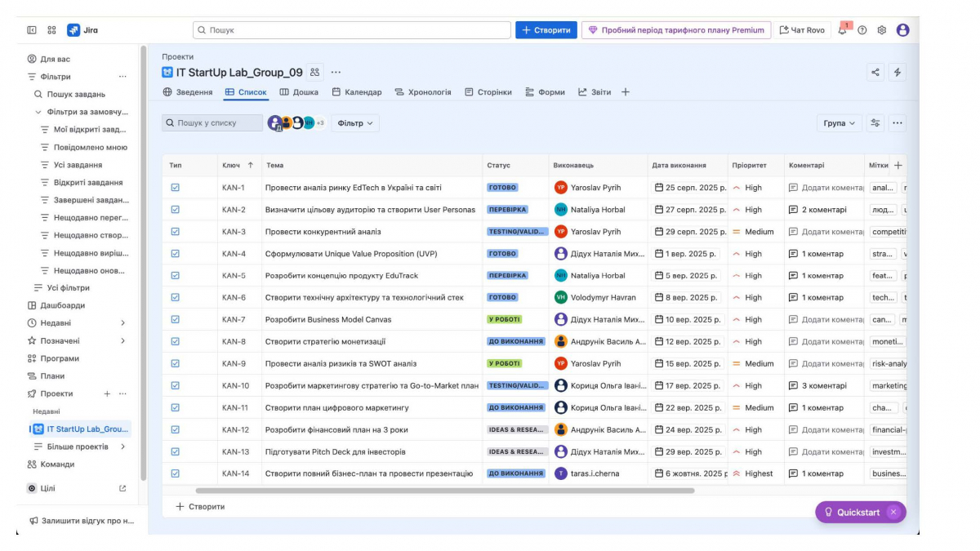The height and width of the screenshot is (551, 980).
Task: Expand the Недавні section in sidebar
Action: pos(122,323)
